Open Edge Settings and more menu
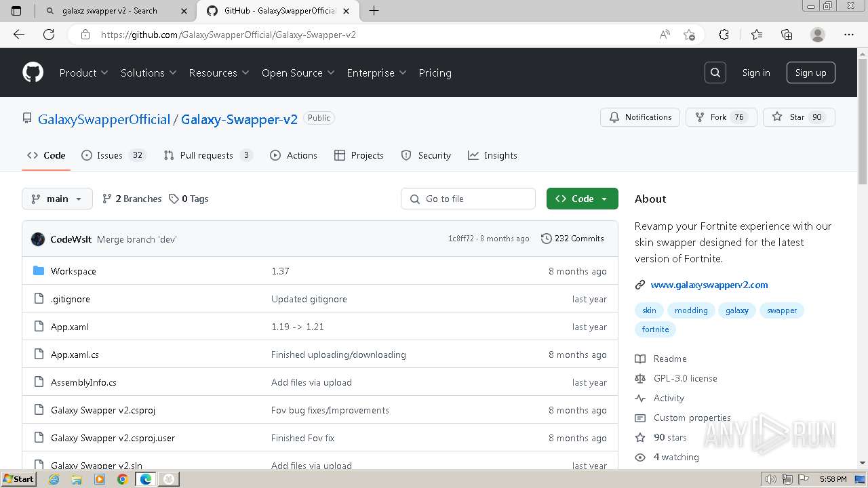Screen dimensions: 868x488 (x=849, y=35)
